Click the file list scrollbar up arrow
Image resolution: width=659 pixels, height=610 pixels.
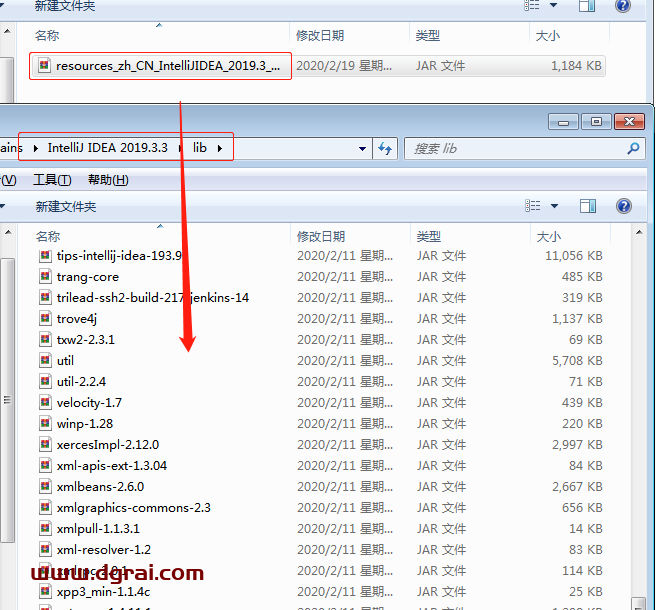click(x=639, y=232)
